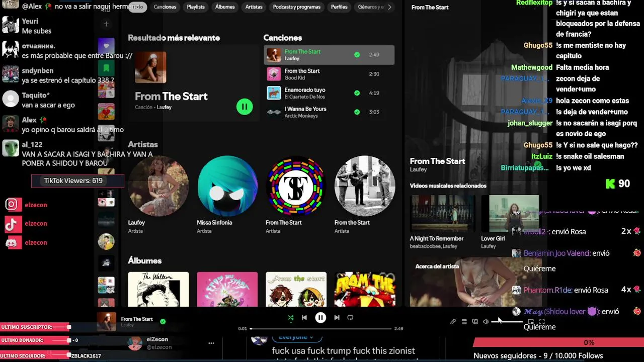Click saved checkmark beside now playing title

(163, 321)
